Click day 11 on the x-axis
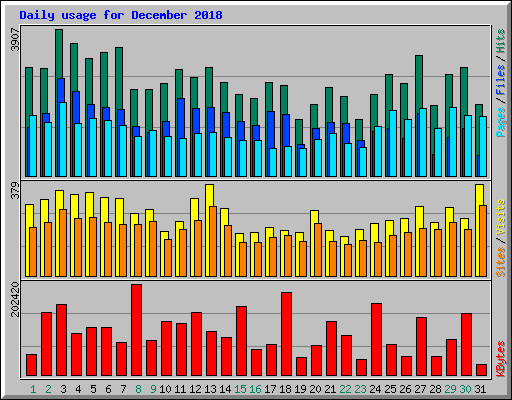This screenshot has height=400, width=512. point(180,389)
